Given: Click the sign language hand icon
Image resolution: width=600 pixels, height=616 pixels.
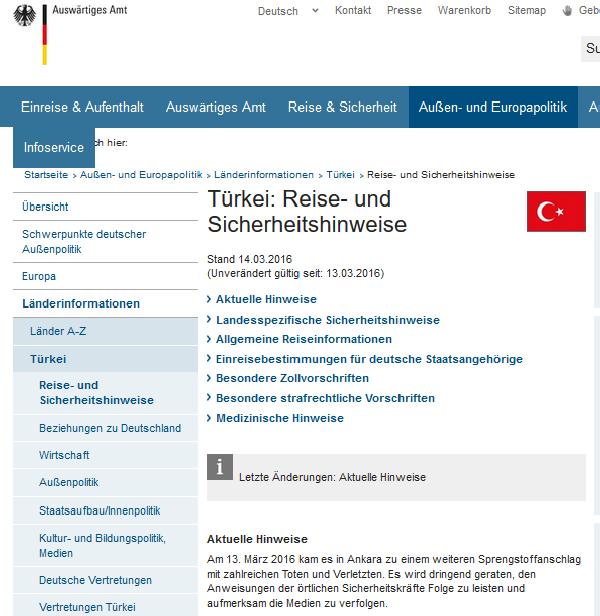Looking at the screenshot, I should click(x=567, y=11).
